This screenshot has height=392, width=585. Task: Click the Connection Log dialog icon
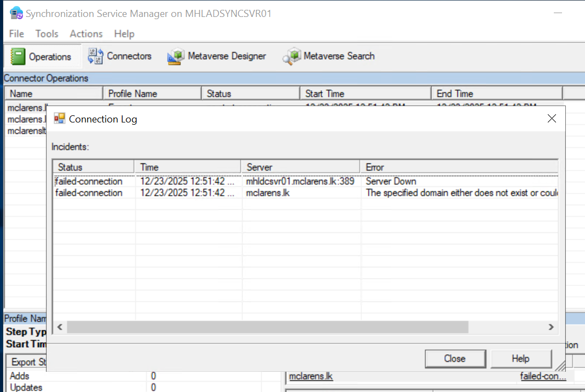click(x=59, y=119)
